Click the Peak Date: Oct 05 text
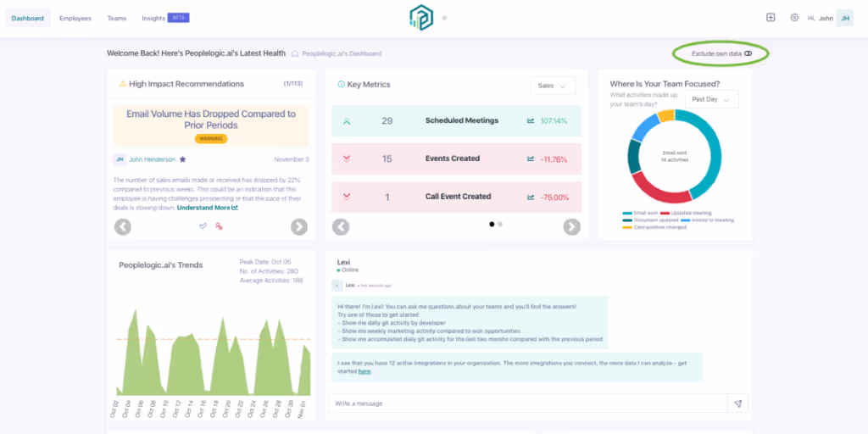Image resolution: width=868 pixels, height=434 pixels. [x=265, y=262]
